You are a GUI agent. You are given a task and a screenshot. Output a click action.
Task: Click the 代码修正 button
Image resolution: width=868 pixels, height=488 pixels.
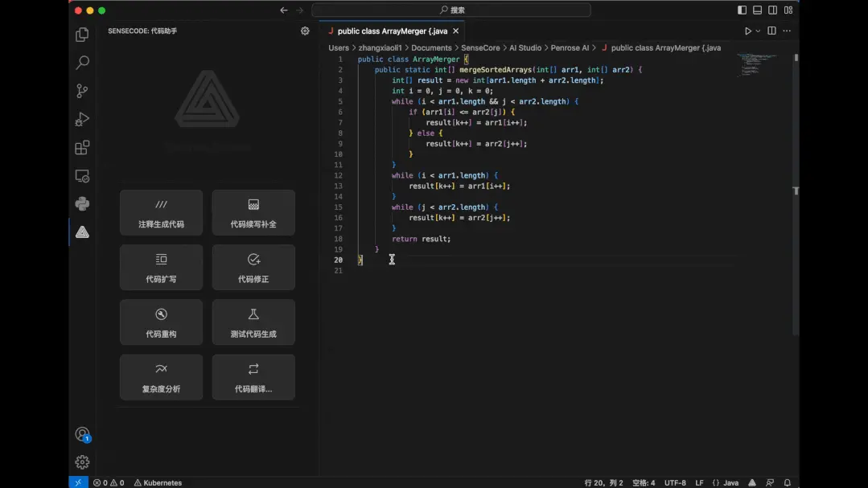(253, 267)
